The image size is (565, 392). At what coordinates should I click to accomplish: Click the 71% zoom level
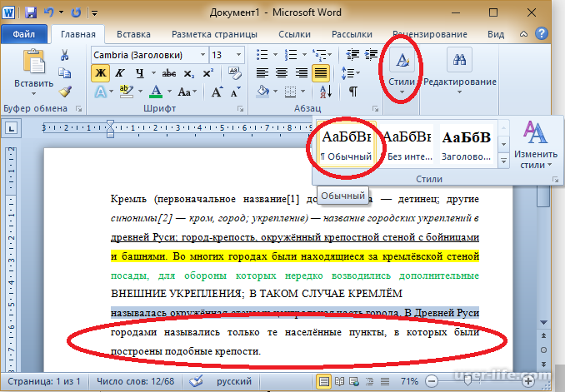click(410, 381)
